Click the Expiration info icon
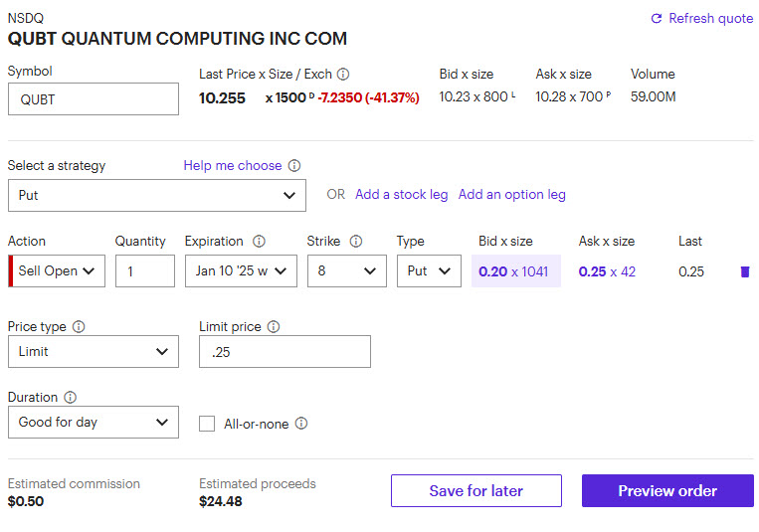This screenshot has width=759, height=532. [259, 242]
